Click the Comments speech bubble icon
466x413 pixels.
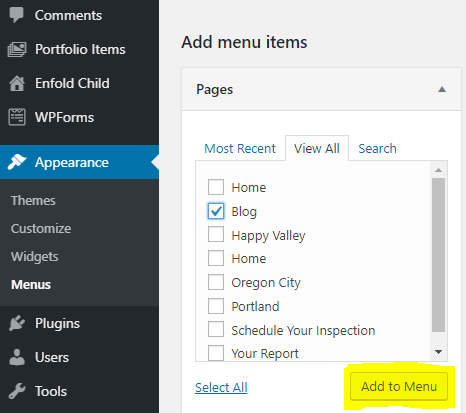[16, 15]
